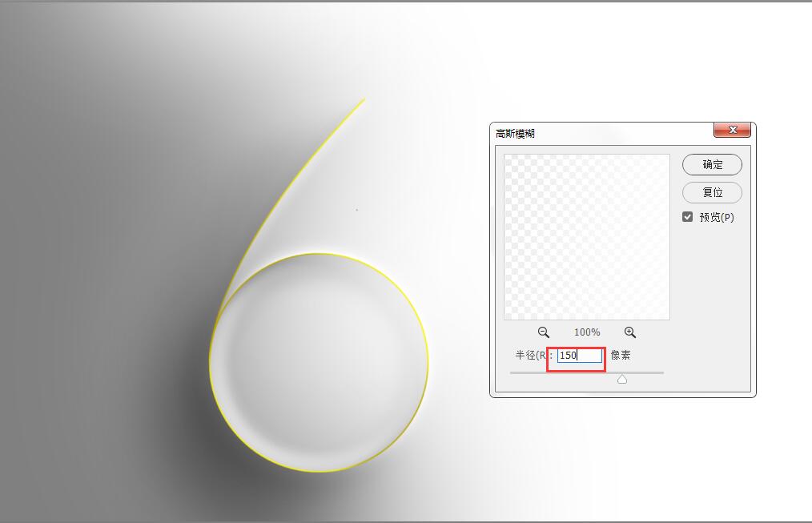Click inside the yellow-outlined circle on canvas
This screenshot has height=523, width=812.
[x=319, y=363]
